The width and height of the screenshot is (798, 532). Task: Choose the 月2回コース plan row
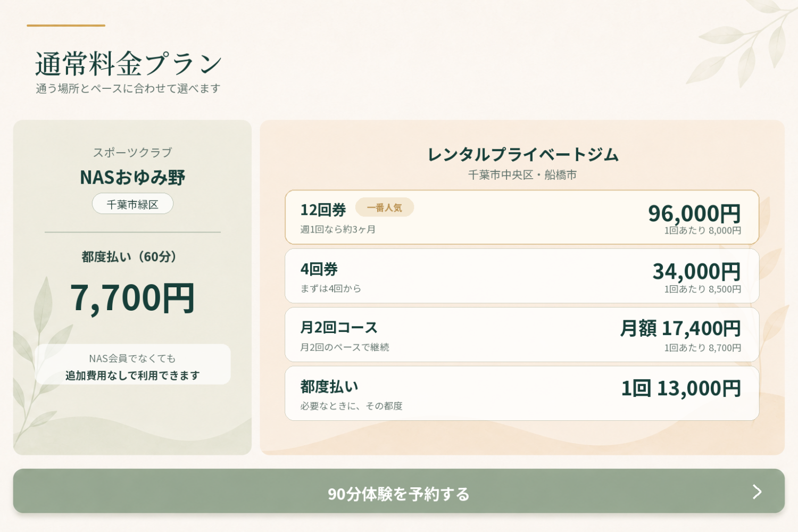[522, 335]
